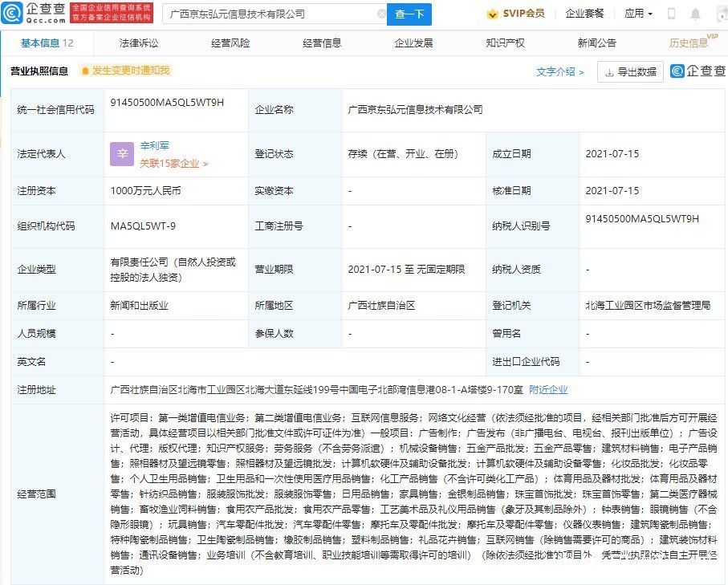Click the 注册地址 address text
This screenshot has height=585, width=728.
[316, 390]
